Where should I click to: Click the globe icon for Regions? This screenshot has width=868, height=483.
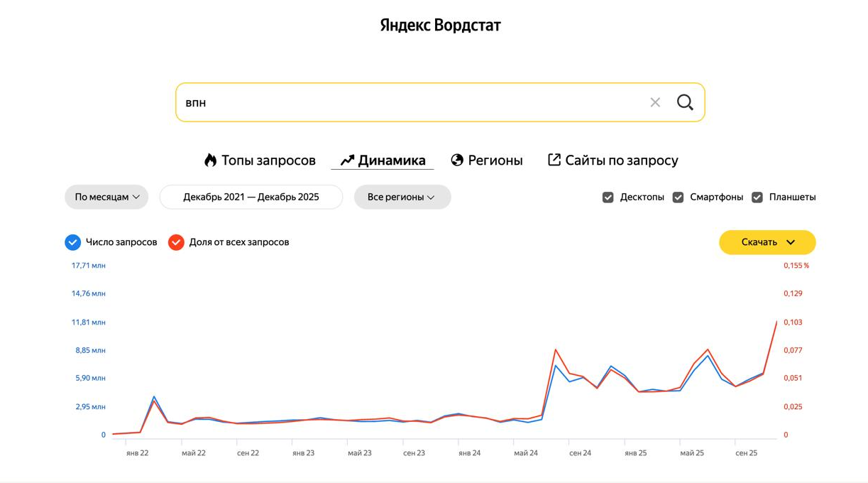pyautogui.click(x=457, y=161)
